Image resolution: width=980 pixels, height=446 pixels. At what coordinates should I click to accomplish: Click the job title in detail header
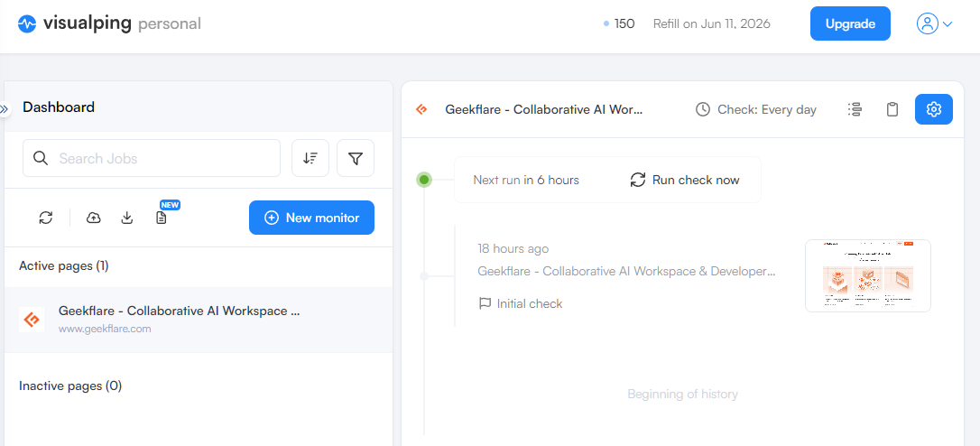(544, 109)
